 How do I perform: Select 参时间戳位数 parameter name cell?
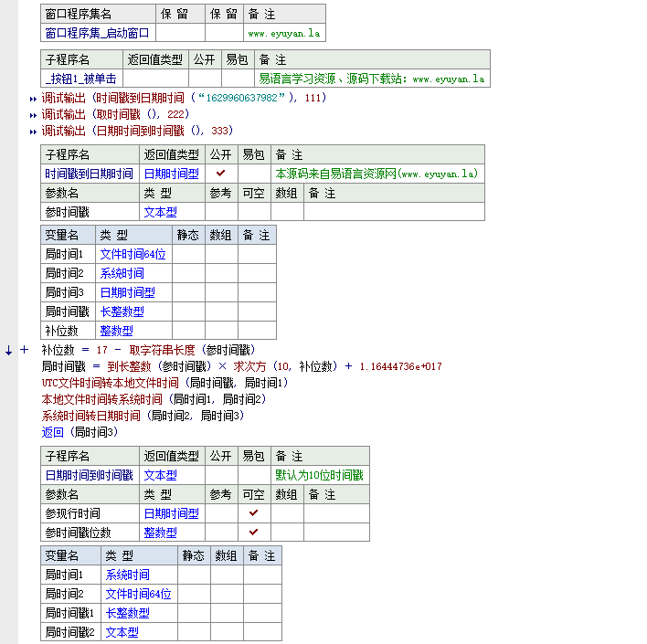point(90,533)
